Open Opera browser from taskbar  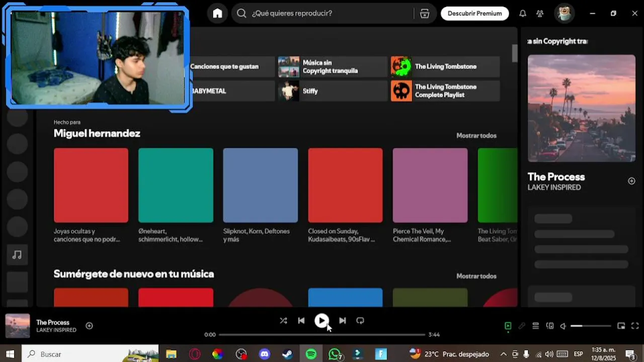click(195, 354)
